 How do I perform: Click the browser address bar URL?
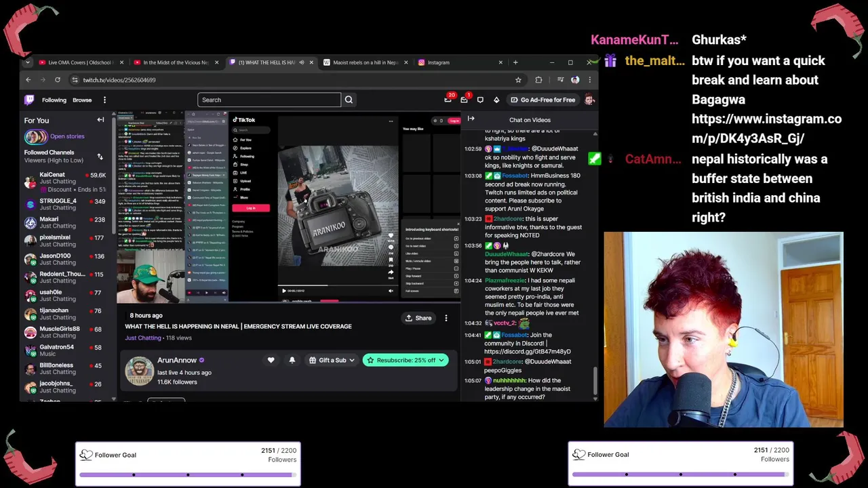[119, 80]
